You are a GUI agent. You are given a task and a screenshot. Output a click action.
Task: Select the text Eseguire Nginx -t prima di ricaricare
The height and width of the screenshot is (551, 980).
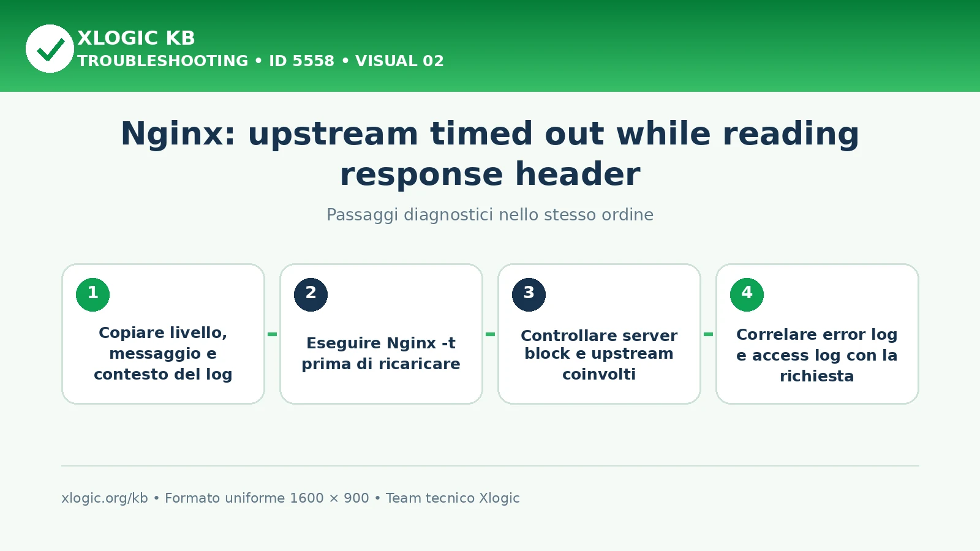pyautogui.click(x=381, y=353)
